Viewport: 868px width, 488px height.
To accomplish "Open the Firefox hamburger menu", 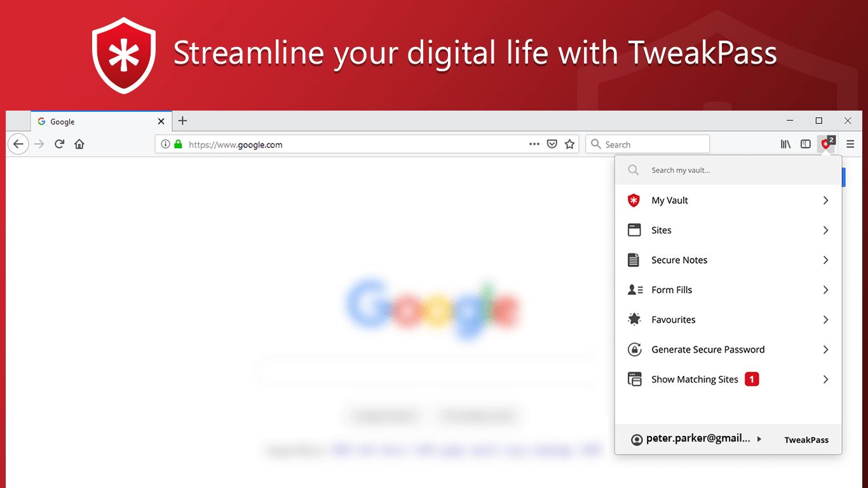I will [x=850, y=144].
